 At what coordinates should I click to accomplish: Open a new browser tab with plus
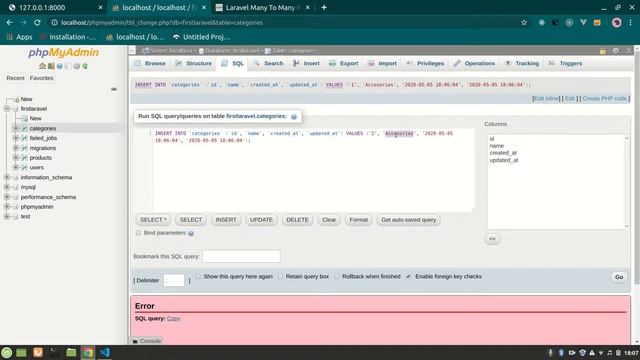324,7
